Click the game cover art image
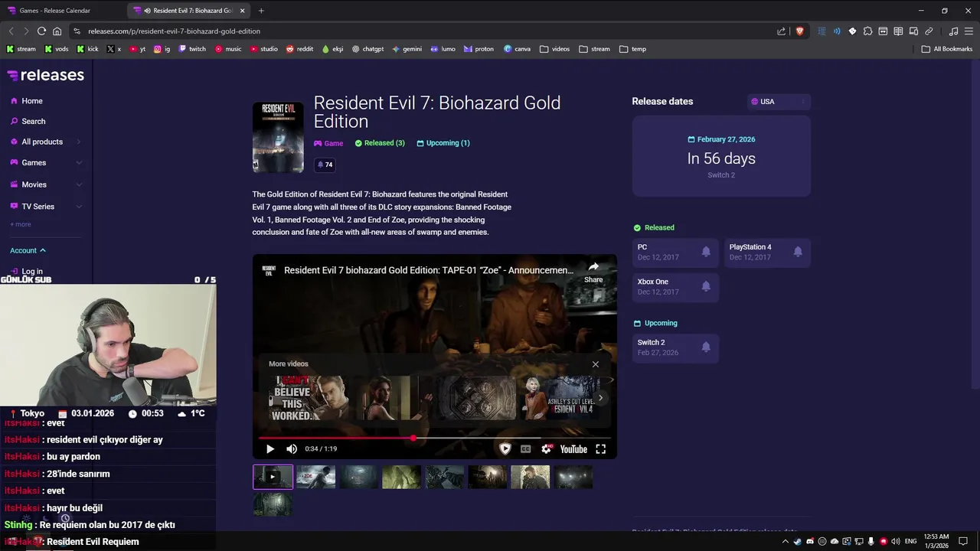 [278, 137]
